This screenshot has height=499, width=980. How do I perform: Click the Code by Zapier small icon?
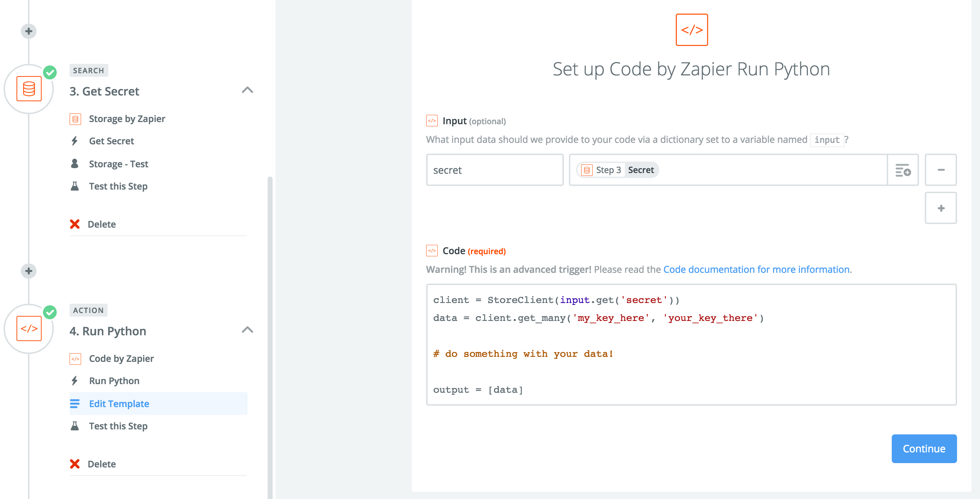75,359
